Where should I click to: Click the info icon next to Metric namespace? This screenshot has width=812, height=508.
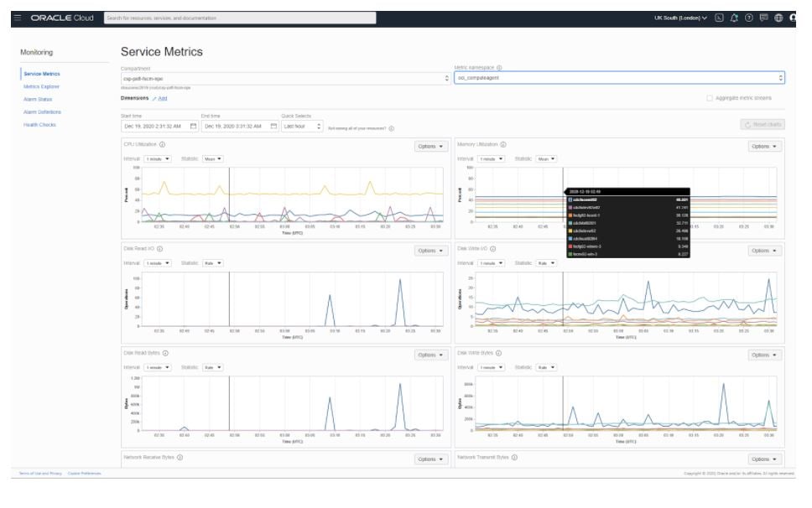click(499, 68)
